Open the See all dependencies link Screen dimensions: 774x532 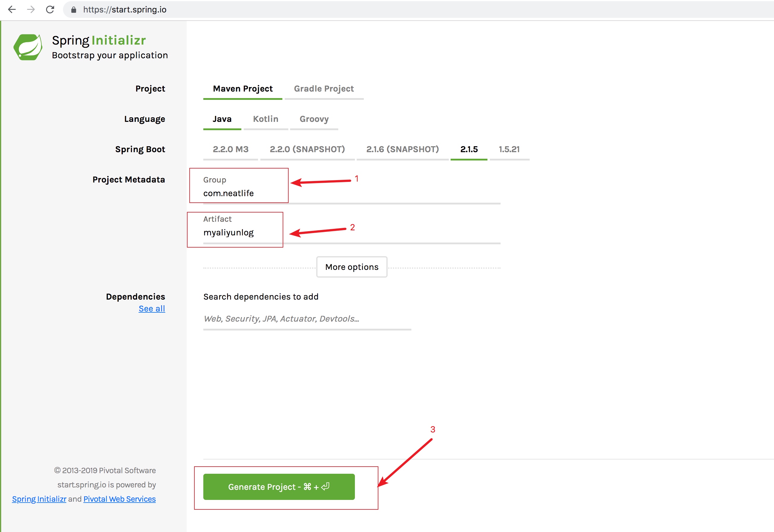(152, 309)
